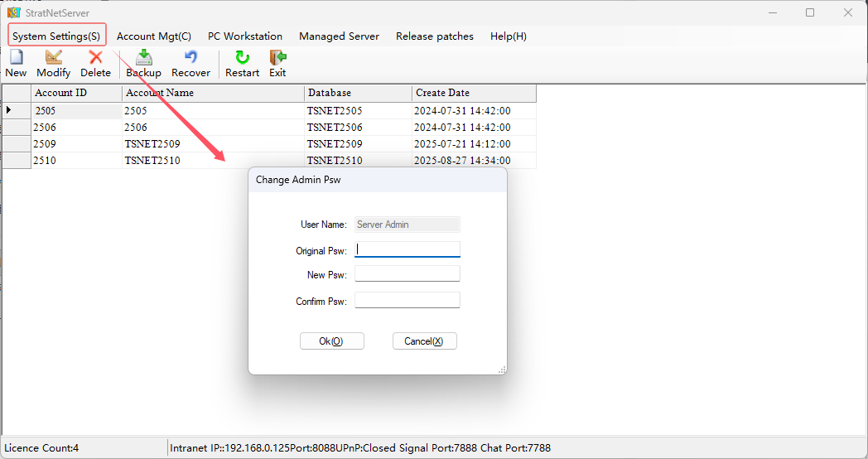The height and width of the screenshot is (459, 868).
Task: Click the New account toolbar icon
Action: pos(16,57)
